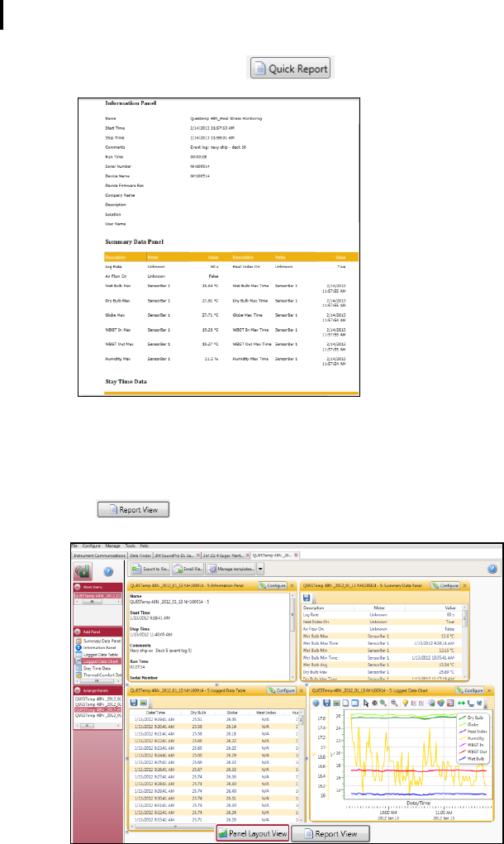Viewport: 504px width, 844px height.
Task: Collapse the Work Items section
Action: (78, 587)
